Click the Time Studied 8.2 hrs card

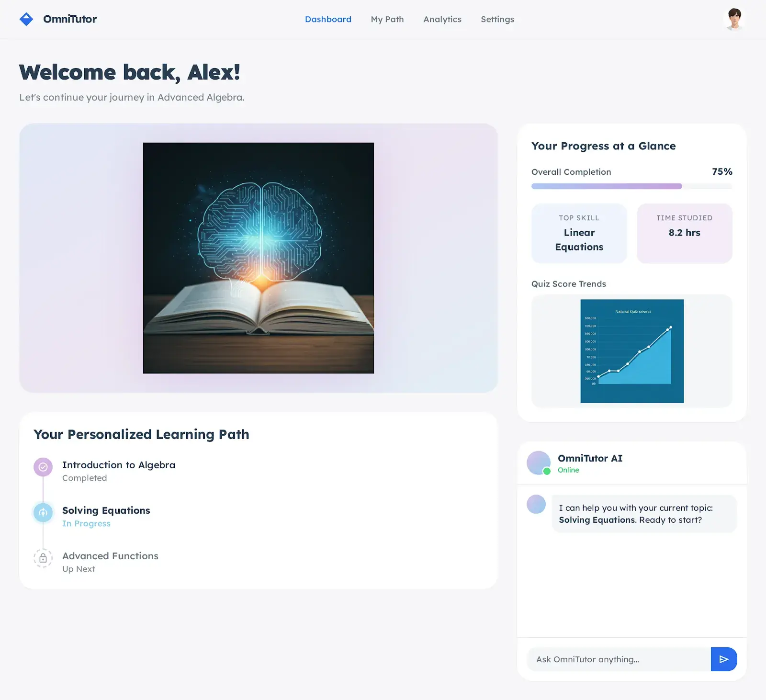(685, 233)
